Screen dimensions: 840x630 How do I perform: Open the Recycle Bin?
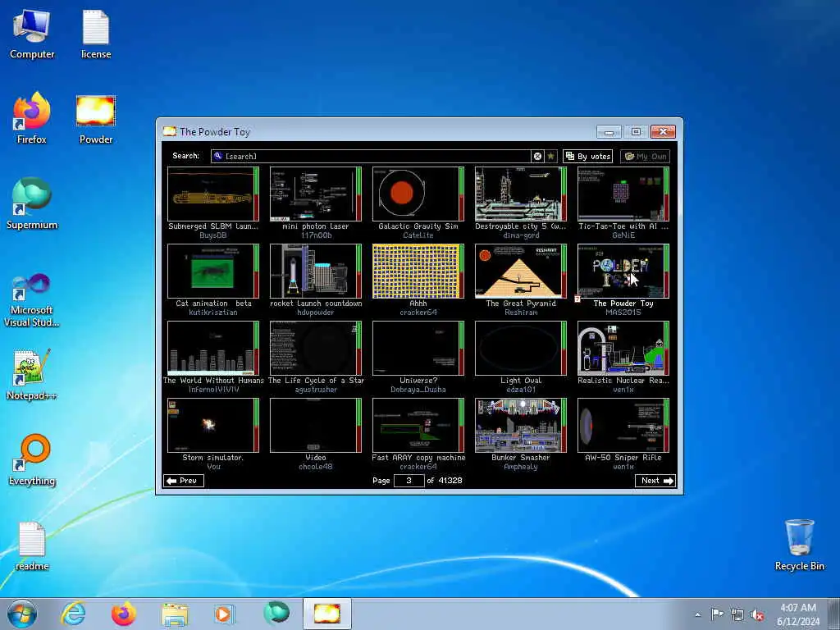click(x=799, y=546)
